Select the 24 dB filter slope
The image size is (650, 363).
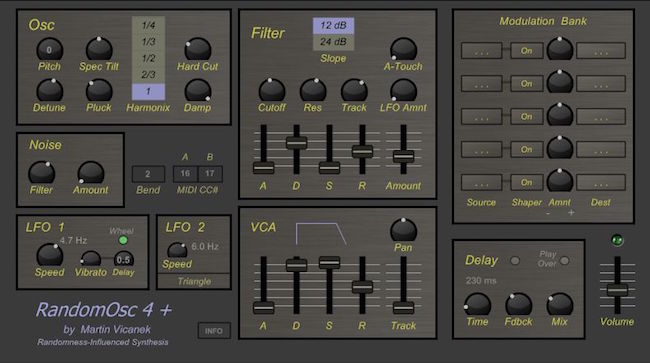(333, 42)
